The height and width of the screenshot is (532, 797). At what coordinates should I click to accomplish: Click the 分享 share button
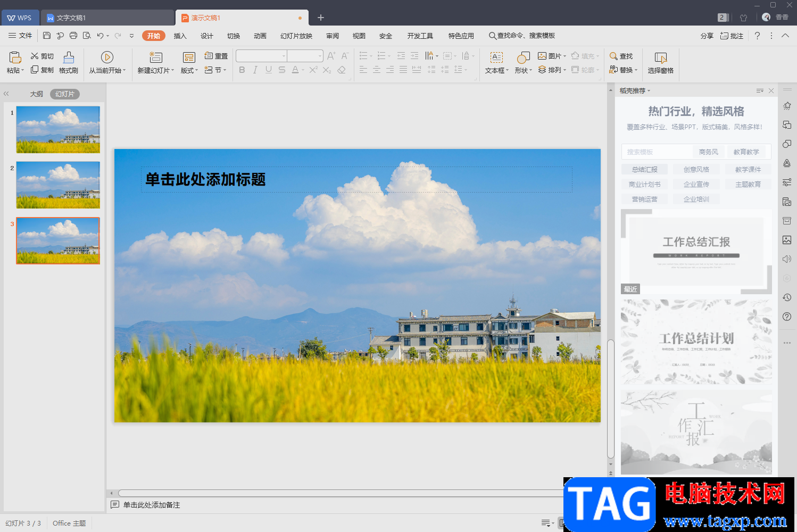pos(707,36)
